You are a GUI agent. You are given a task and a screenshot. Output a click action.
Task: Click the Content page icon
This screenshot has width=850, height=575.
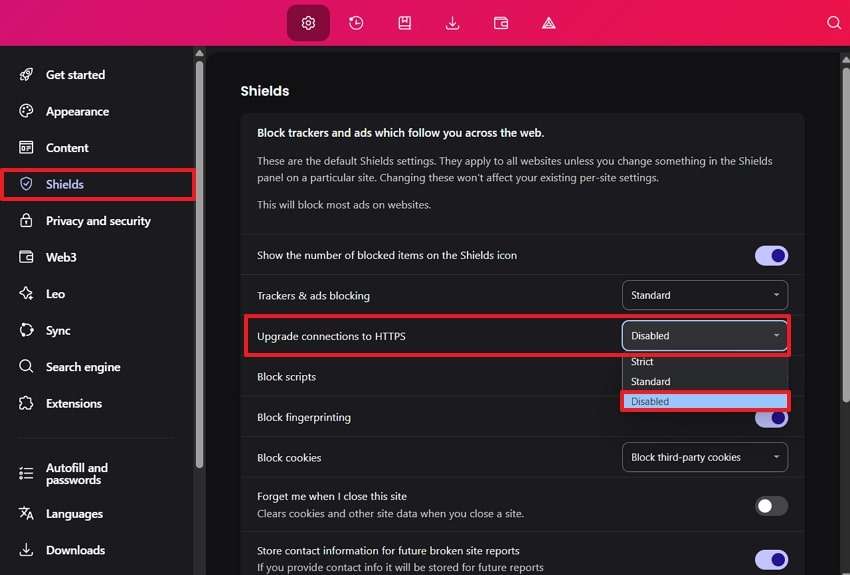(x=26, y=147)
